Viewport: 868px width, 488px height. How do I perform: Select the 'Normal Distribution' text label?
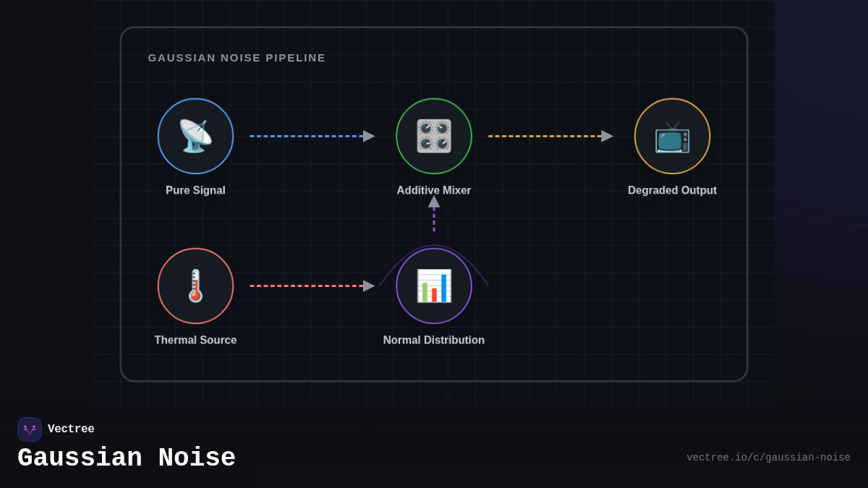tap(434, 340)
